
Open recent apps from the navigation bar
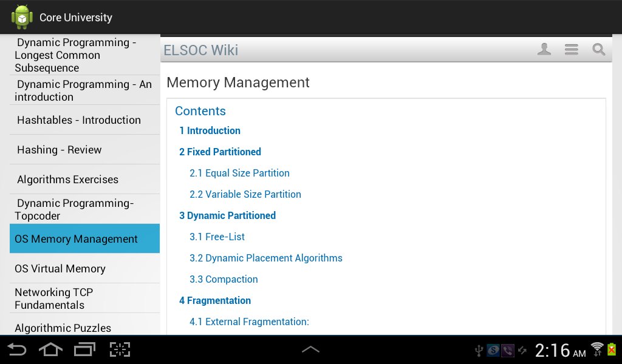tap(86, 349)
